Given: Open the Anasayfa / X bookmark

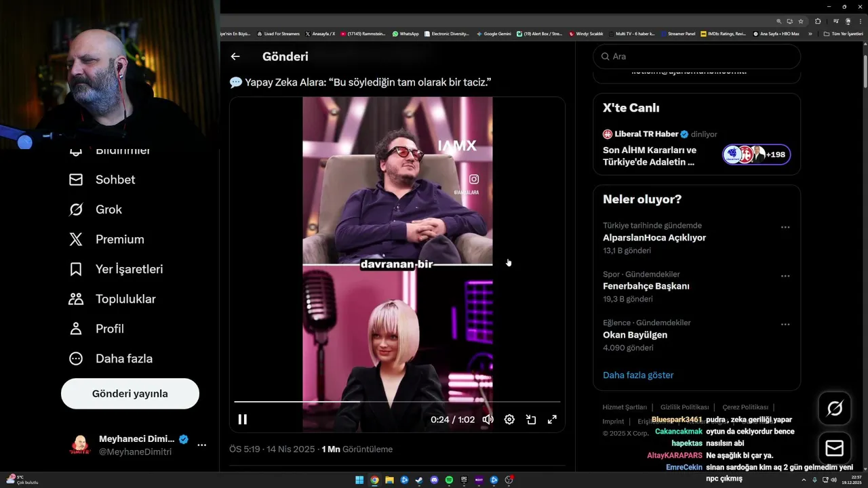Looking at the screenshot, I should point(320,33).
